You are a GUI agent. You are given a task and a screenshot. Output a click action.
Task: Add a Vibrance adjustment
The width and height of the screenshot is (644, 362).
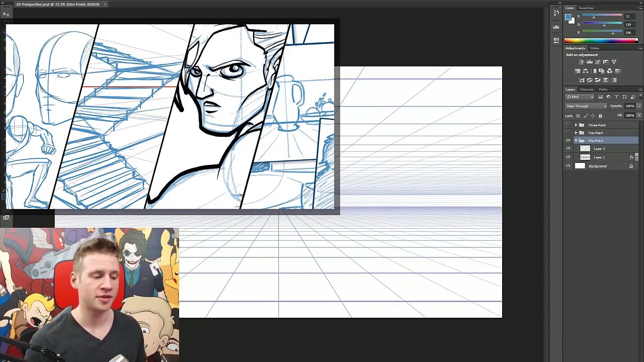pos(614,62)
